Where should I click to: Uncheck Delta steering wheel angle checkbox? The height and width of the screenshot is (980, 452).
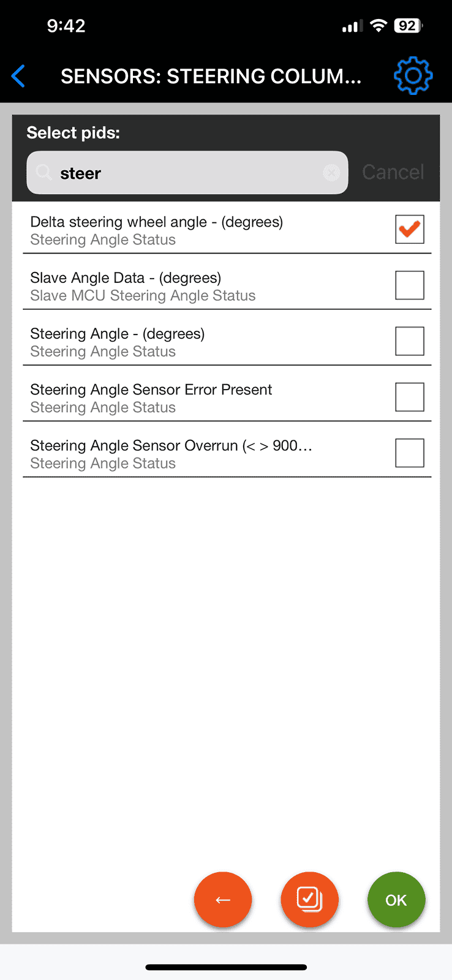(x=410, y=229)
